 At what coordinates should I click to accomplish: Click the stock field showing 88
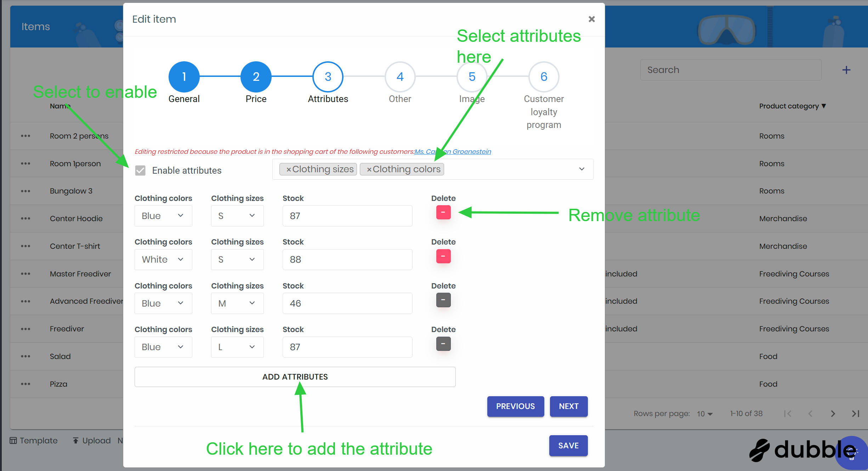pos(347,259)
